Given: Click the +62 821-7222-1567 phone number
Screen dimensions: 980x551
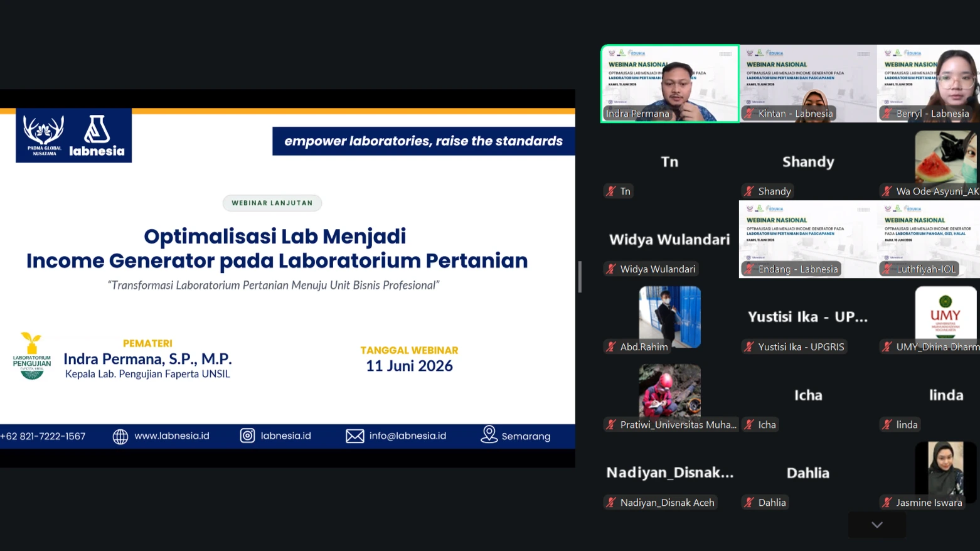Looking at the screenshot, I should click(x=43, y=436).
